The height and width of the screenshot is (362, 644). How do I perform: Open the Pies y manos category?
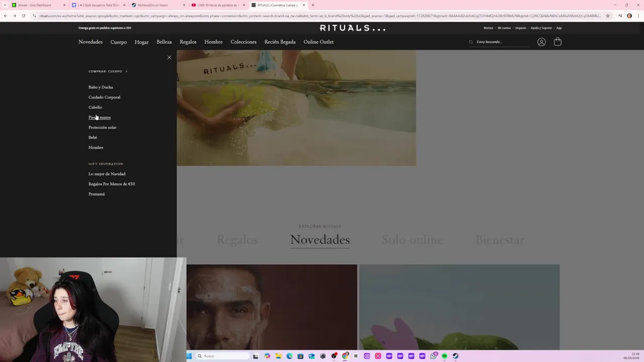coord(100,117)
